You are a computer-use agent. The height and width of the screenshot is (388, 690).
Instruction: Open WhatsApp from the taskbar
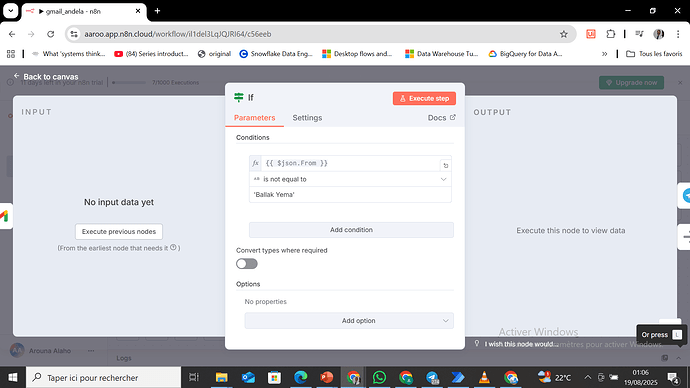click(x=379, y=377)
